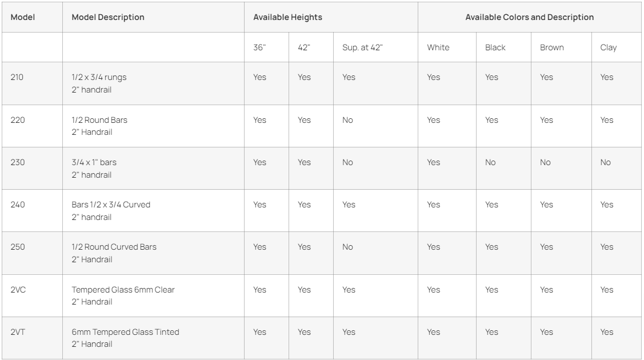Click the 1/2 Round Bars description
Image resolution: width=644 pixels, height=360 pixels.
(99, 120)
